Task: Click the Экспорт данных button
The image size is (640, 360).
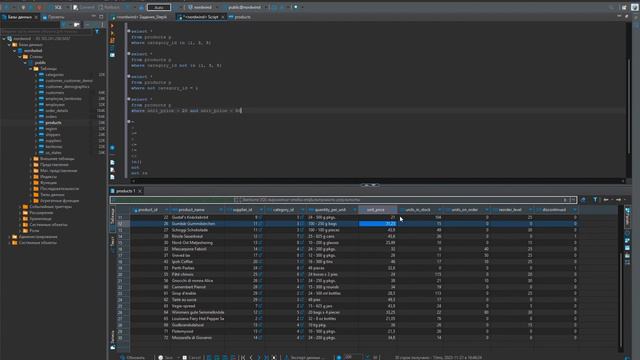Action: [x=305, y=358]
